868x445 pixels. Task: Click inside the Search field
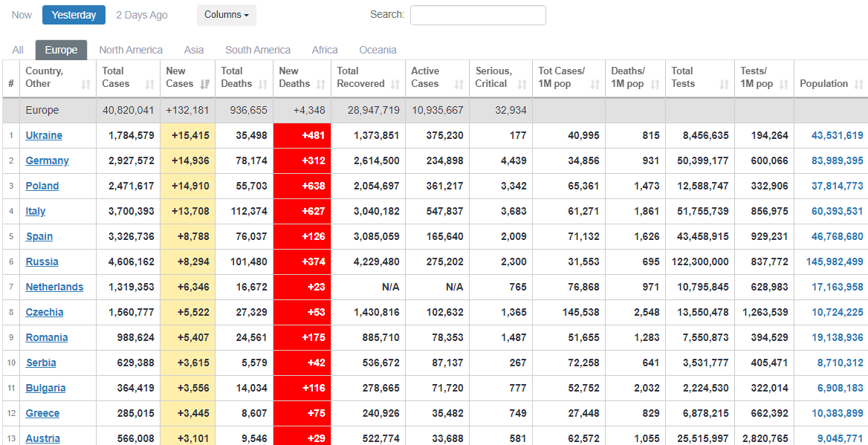(x=478, y=15)
